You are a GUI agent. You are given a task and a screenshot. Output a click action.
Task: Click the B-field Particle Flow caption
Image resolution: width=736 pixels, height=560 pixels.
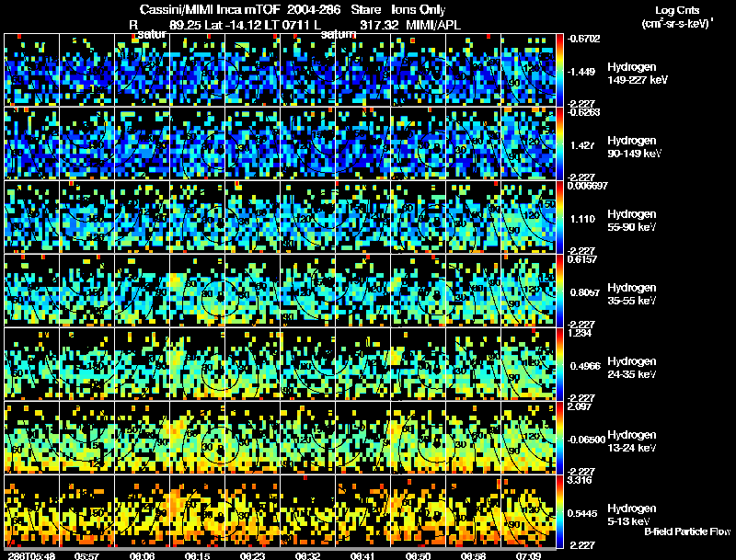(687, 531)
